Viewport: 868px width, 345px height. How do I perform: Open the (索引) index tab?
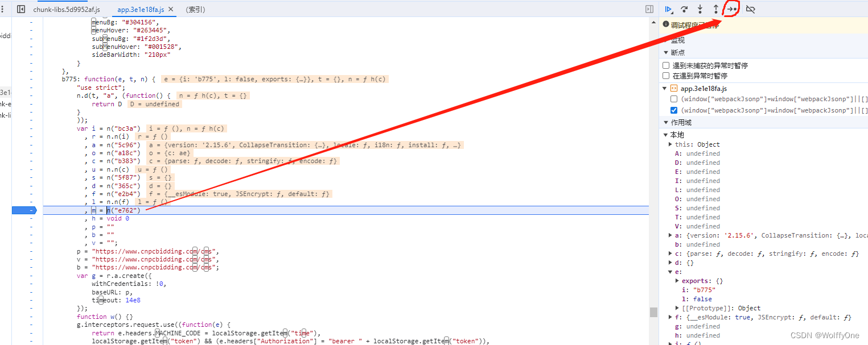tap(195, 10)
